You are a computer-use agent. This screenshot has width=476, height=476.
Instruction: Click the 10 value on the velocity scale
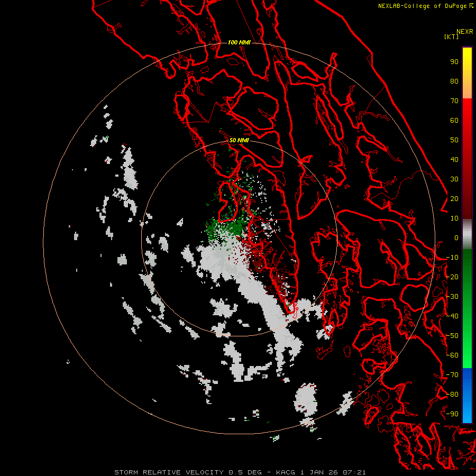click(454, 218)
